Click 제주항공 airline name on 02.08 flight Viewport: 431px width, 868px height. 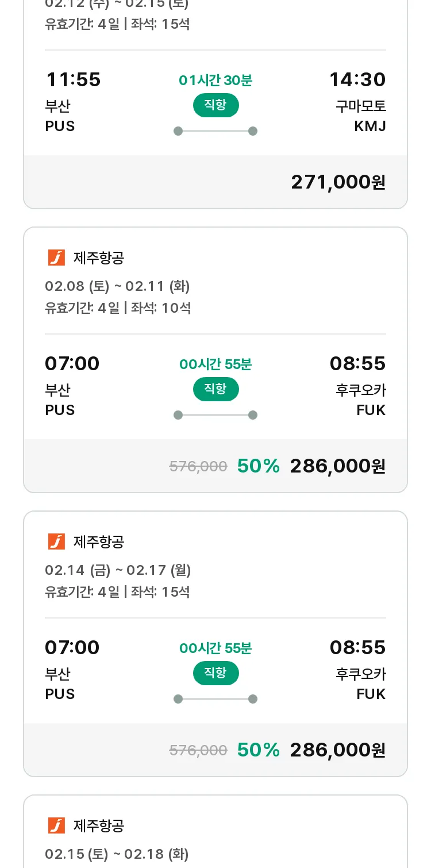pyautogui.click(x=99, y=258)
